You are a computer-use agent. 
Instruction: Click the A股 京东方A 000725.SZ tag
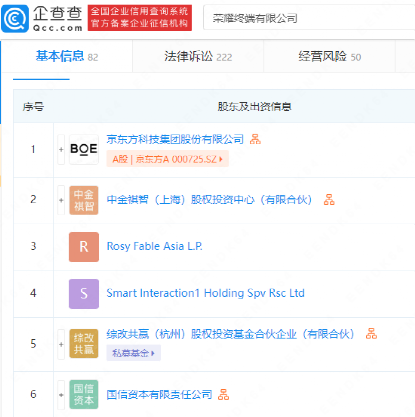(168, 159)
